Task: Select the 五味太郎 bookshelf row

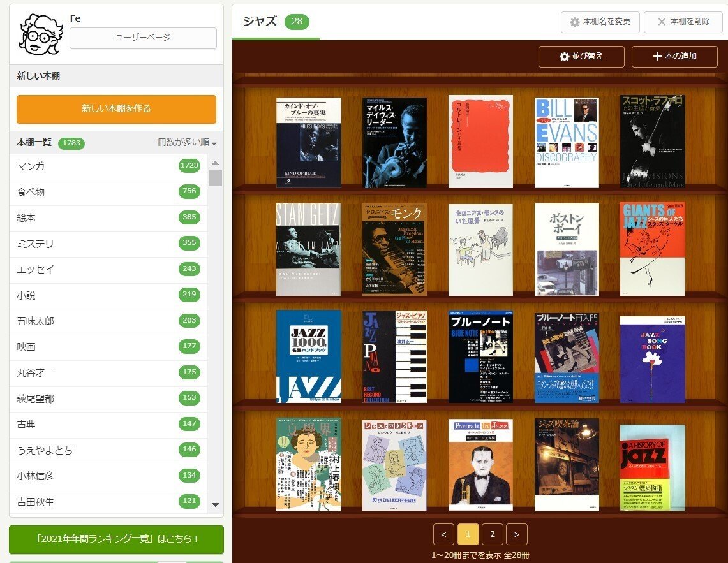Action: pyautogui.click(x=108, y=321)
